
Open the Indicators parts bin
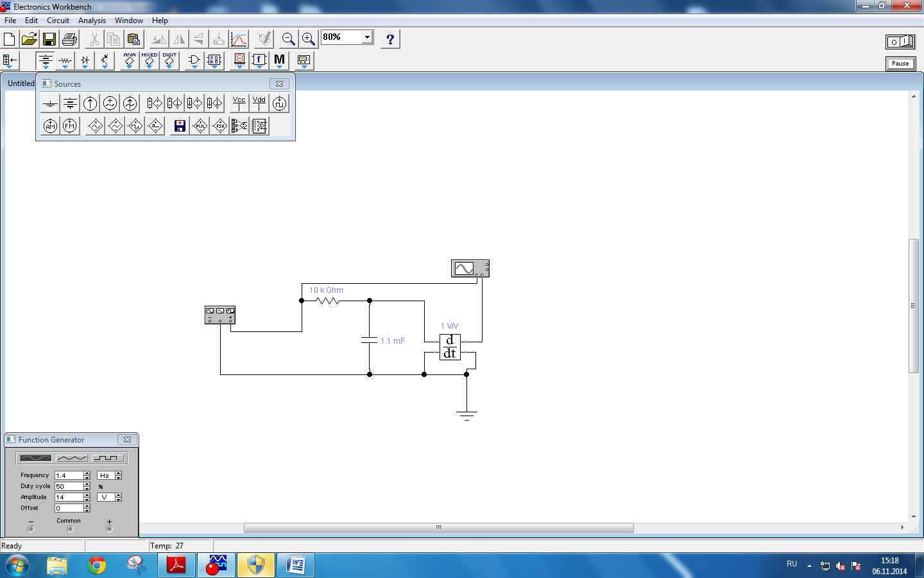pos(239,61)
